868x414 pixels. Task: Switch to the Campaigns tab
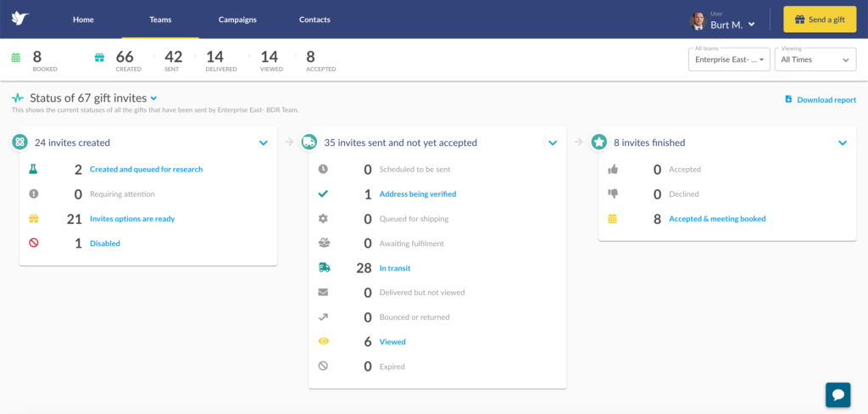237,20
